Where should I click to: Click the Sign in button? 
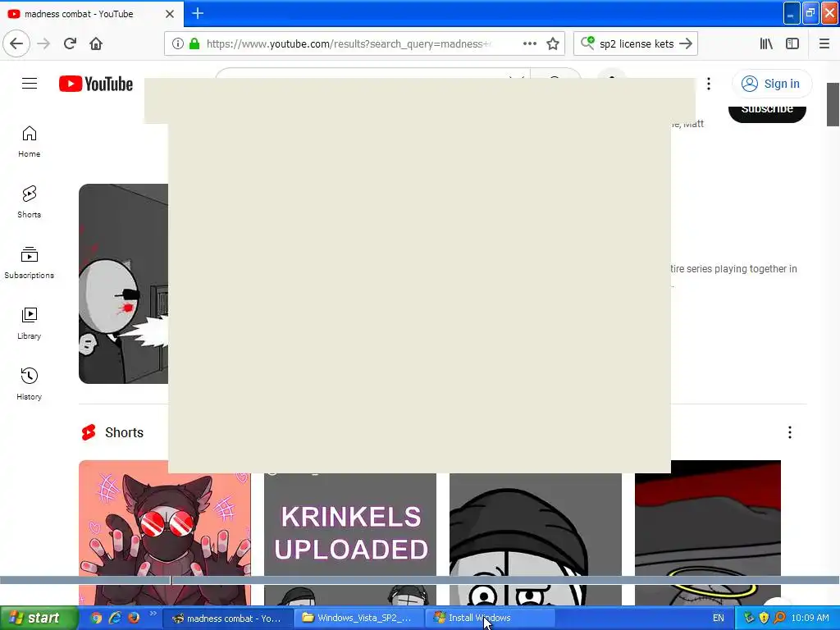pos(771,84)
